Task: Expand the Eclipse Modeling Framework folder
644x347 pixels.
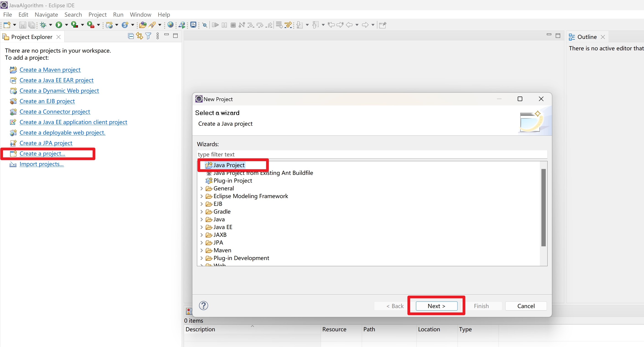Action: pyautogui.click(x=202, y=196)
